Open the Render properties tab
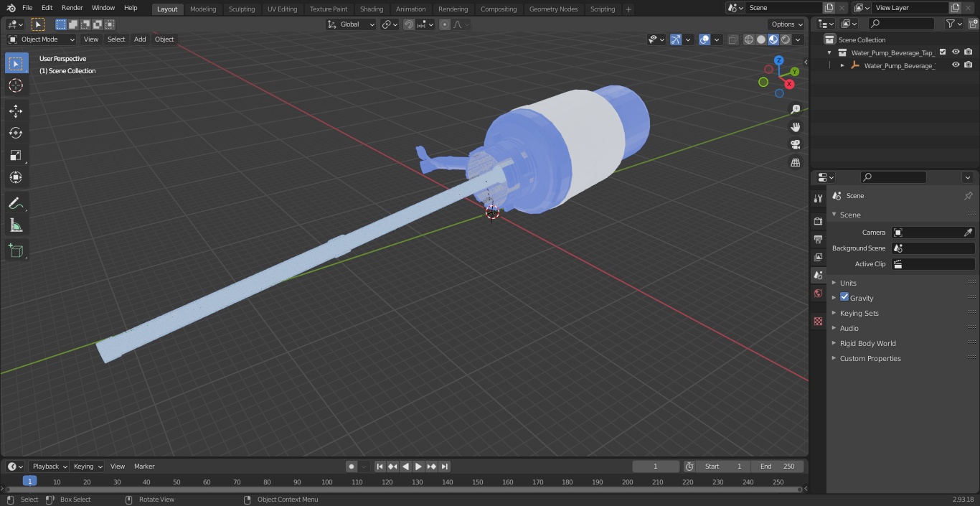Viewport: 980px width, 506px height. (x=818, y=221)
